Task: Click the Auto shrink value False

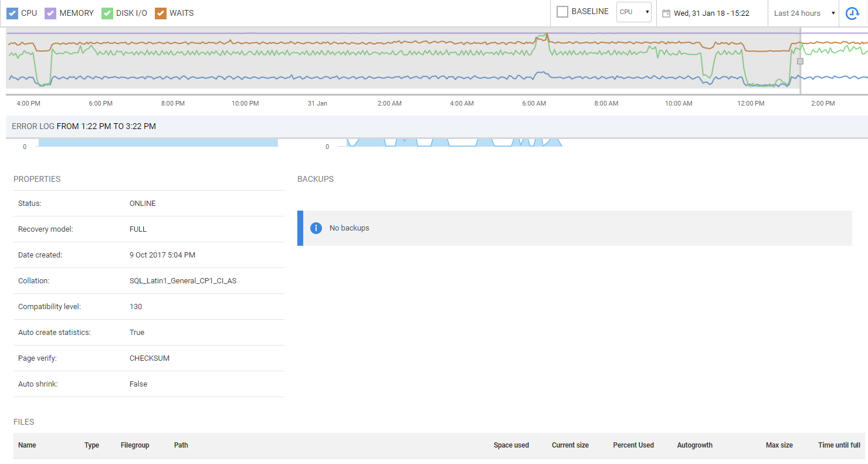Action: coord(138,384)
